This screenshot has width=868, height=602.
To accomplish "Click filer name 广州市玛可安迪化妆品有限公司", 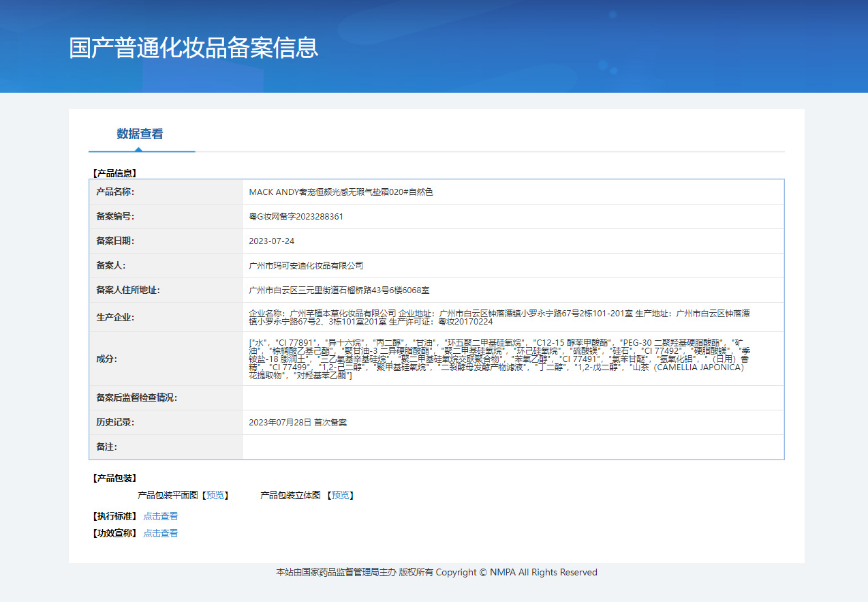I will point(307,266).
